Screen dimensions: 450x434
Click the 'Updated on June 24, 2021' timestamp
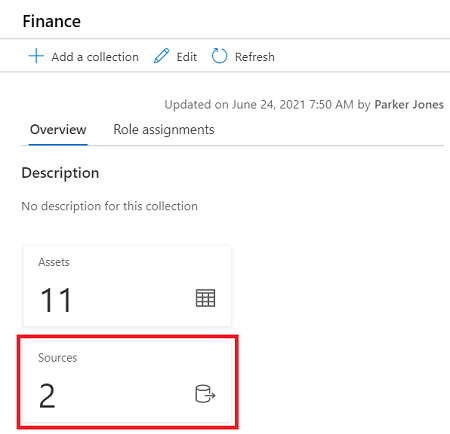(x=259, y=105)
